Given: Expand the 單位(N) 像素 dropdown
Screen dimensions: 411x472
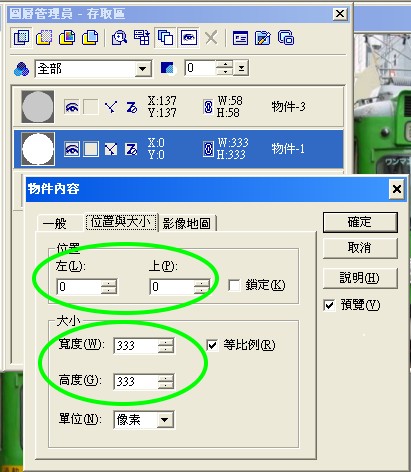Looking at the screenshot, I should [165, 419].
